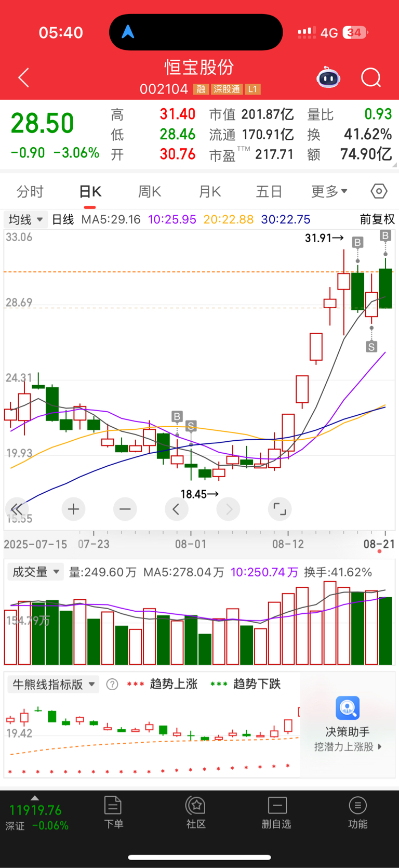Open the 功能 functions icon
Screen dimensions: 399x868
[x=357, y=806]
